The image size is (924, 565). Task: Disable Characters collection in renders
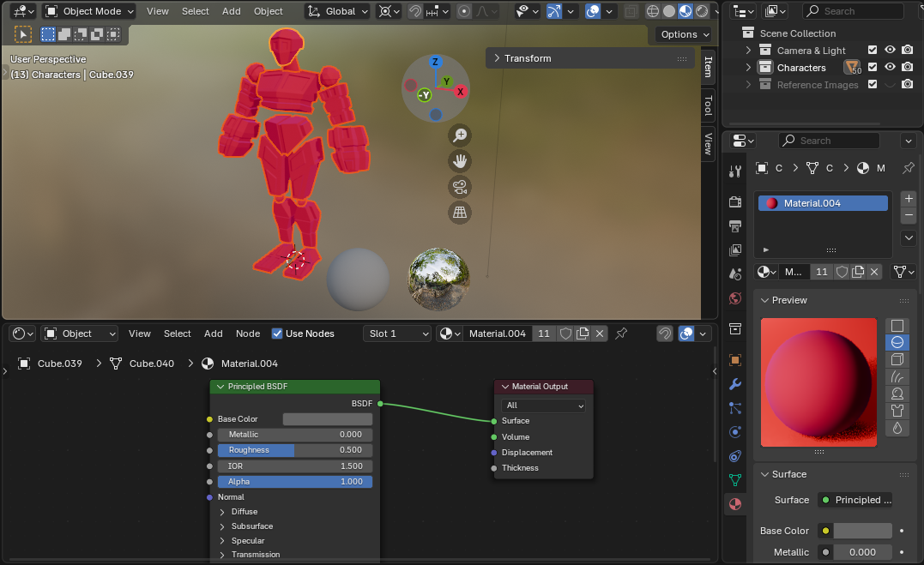pyautogui.click(x=908, y=67)
